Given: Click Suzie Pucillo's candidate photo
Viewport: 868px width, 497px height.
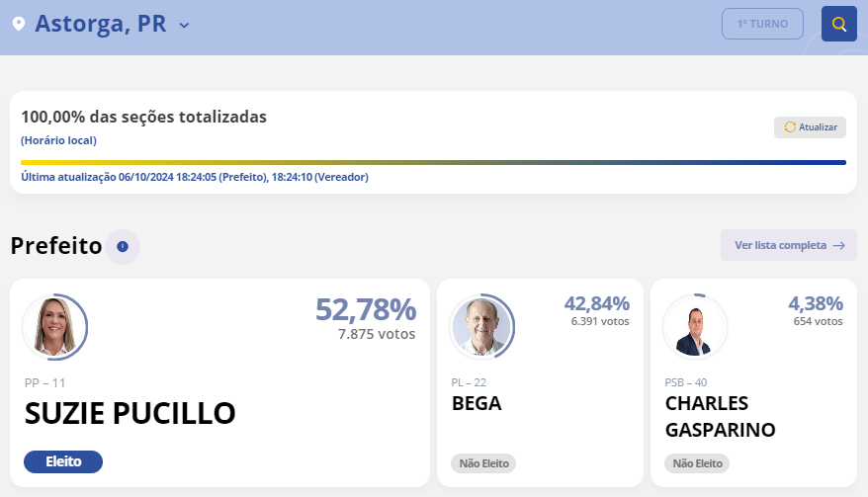Looking at the screenshot, I should coord(54,327).
